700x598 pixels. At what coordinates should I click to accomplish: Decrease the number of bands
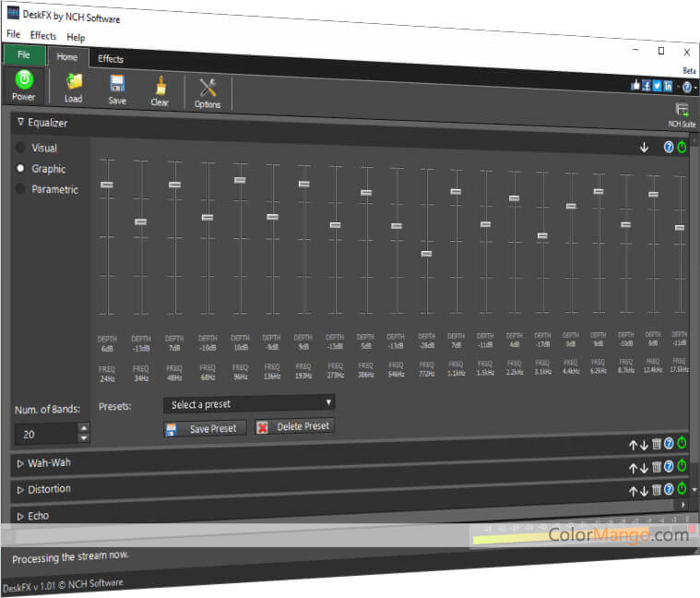(84, 438)
